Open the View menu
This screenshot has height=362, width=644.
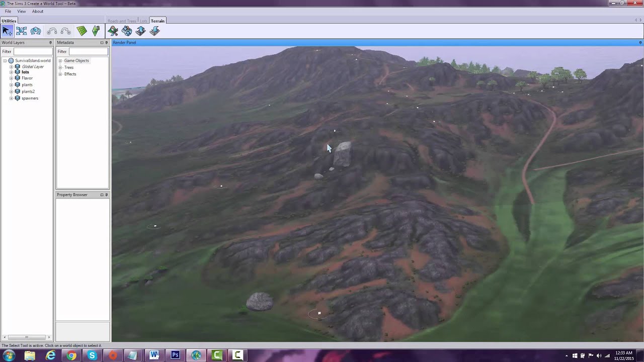[22, 11]
